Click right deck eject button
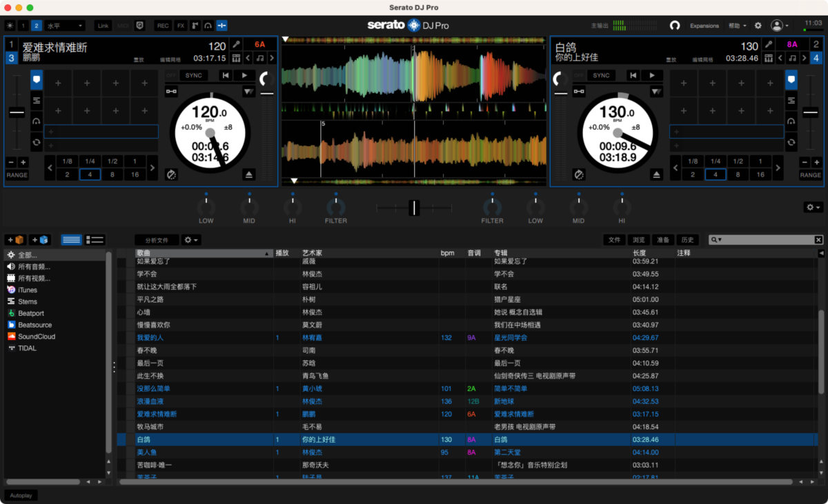This screenshot has height=504, width=828. pos(655,174)
